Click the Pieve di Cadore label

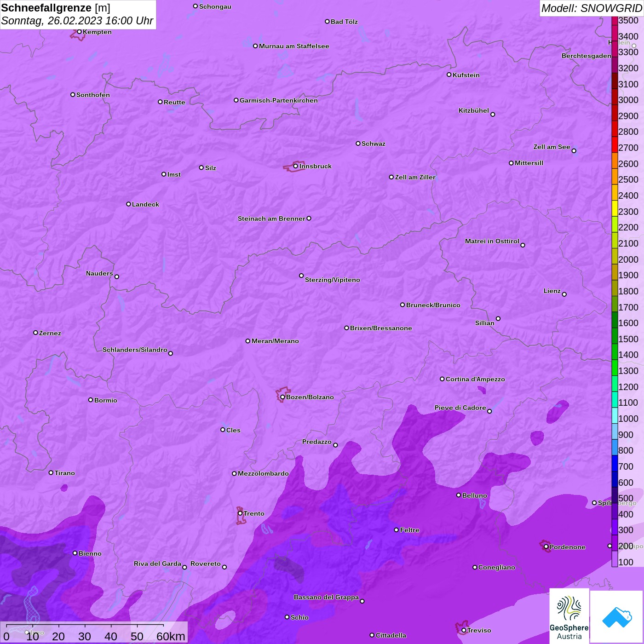pos(460,408)
